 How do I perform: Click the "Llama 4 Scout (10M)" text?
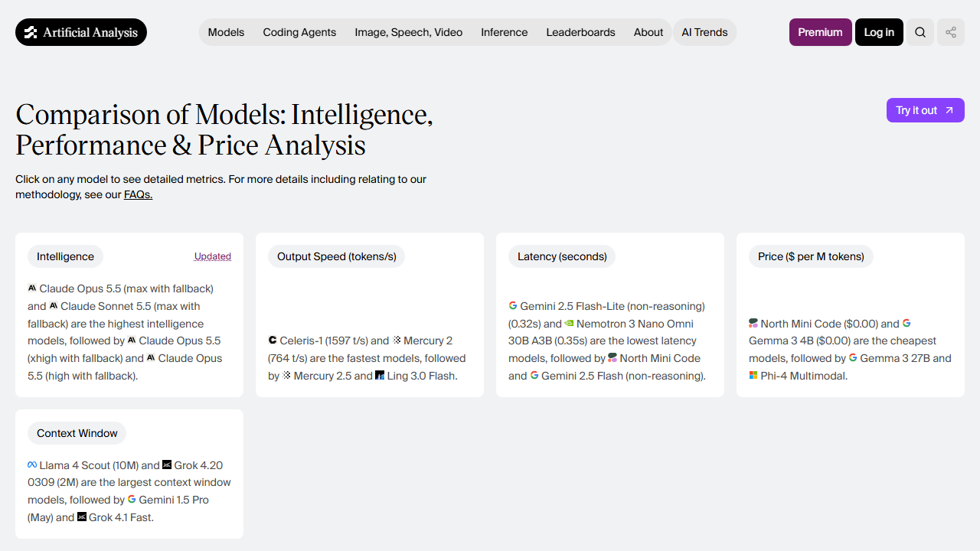(89, 465)
